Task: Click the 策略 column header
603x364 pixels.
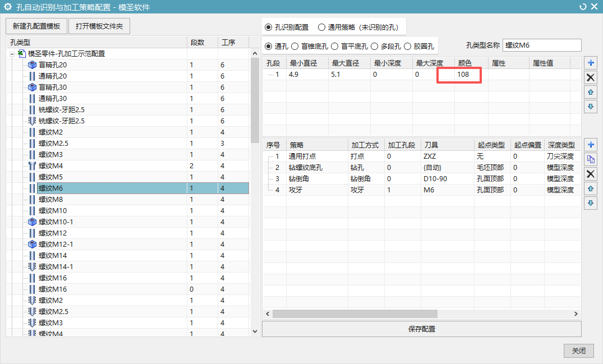Action: [317, 145]
